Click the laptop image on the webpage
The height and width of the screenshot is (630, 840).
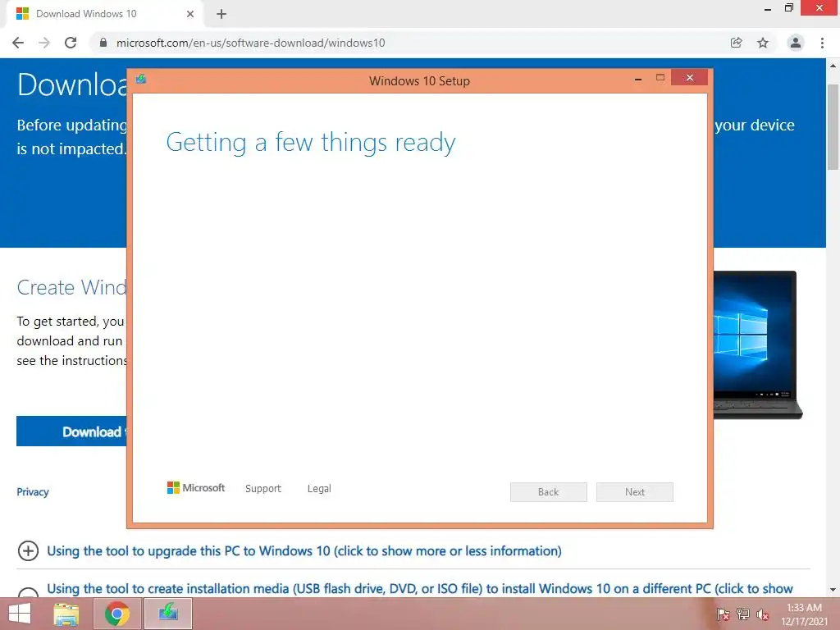(x=757, y=345)
